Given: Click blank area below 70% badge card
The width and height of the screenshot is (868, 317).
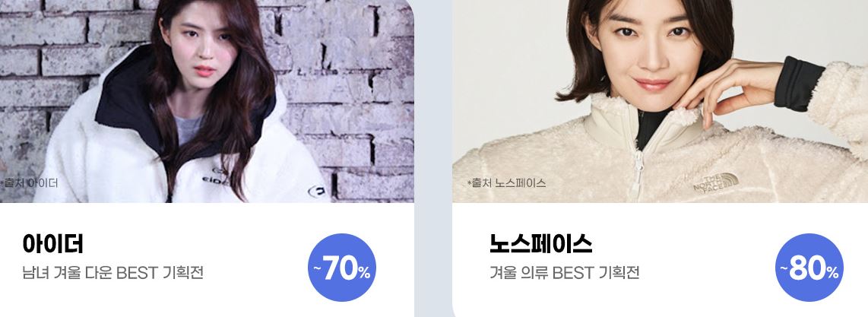Looking at the screenshot, I should pyautogui.click(x=341, y=310).
